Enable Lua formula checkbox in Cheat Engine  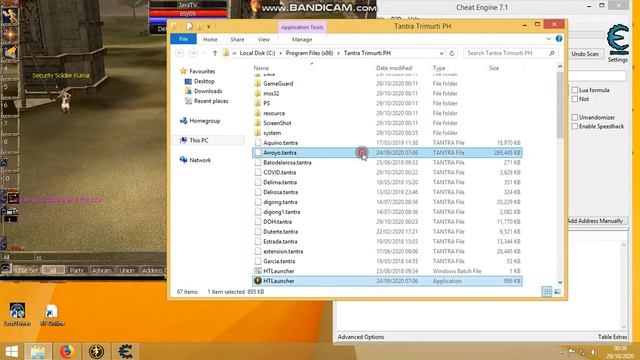point(574,90)
